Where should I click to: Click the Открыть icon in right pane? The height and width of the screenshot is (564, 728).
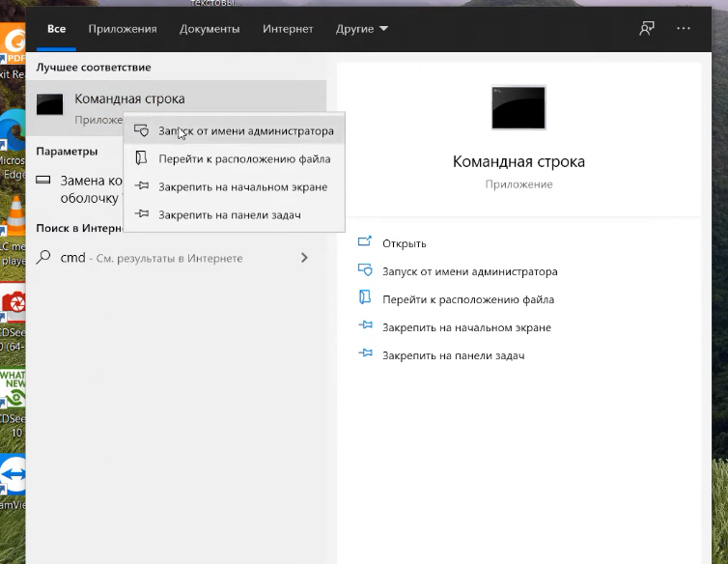pos(365,243)
